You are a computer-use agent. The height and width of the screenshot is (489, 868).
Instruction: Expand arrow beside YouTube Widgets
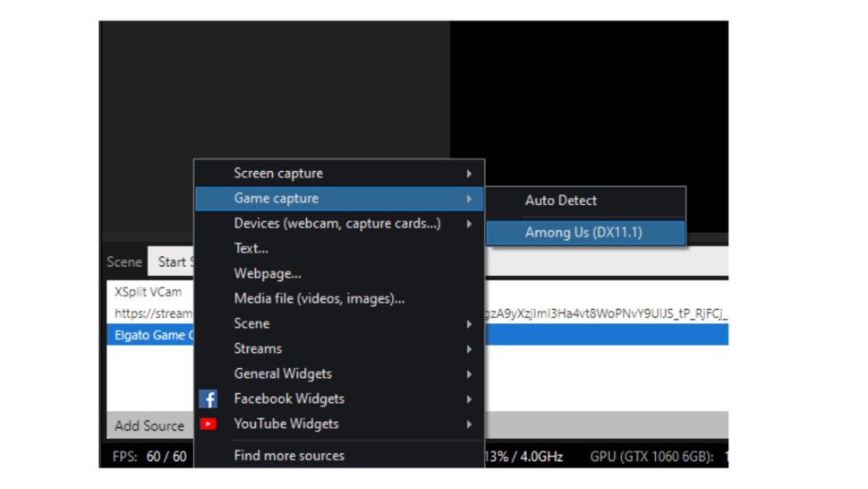point(469,425)
